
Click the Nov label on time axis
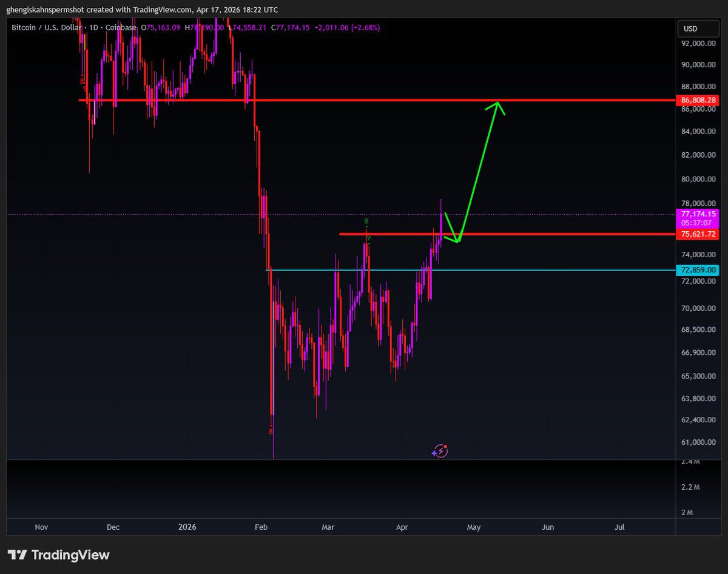click(x=41, y=527)
